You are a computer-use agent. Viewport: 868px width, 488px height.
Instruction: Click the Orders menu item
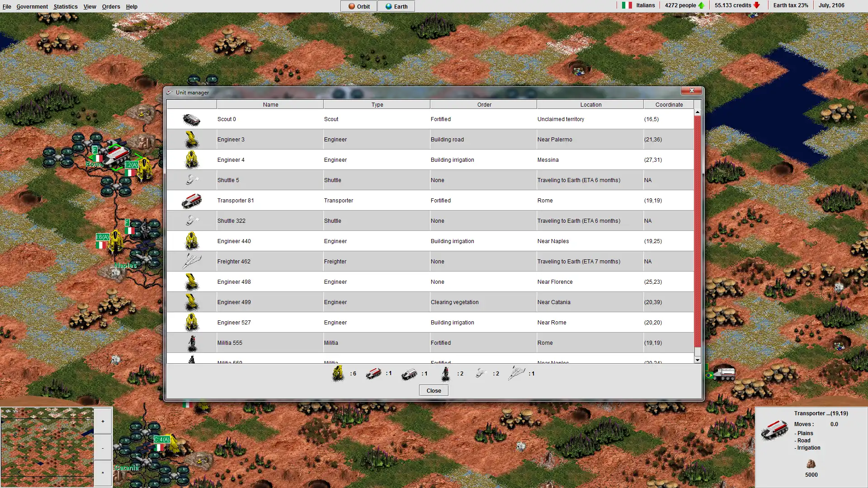pyautogui.click(x=110, y=7)
